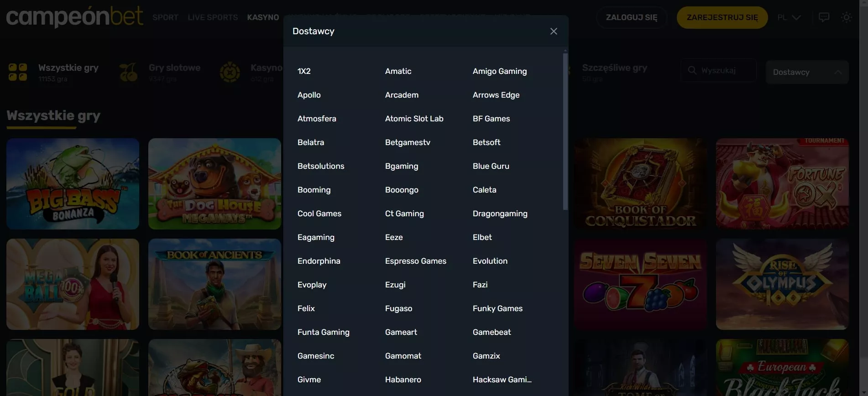Screen dimensions: 868x396
Task: Close the Dostawcy provider popup
Action: tap(554, 31)
